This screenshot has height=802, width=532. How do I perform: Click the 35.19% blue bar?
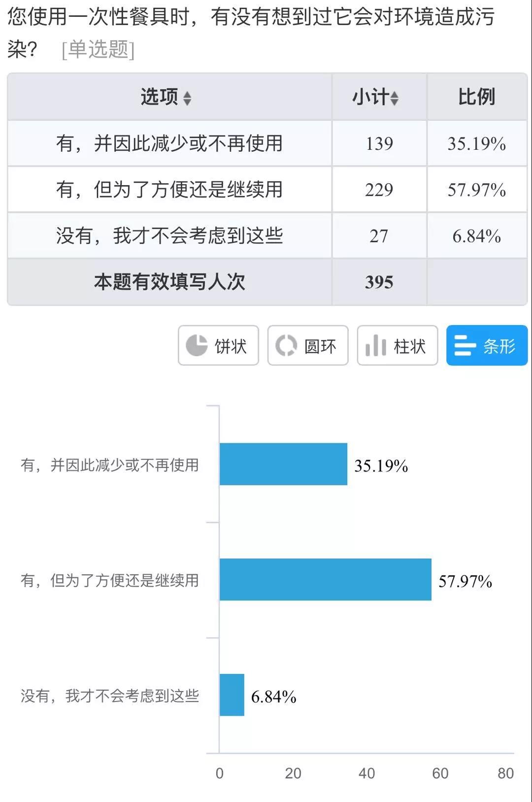point(283,464)
